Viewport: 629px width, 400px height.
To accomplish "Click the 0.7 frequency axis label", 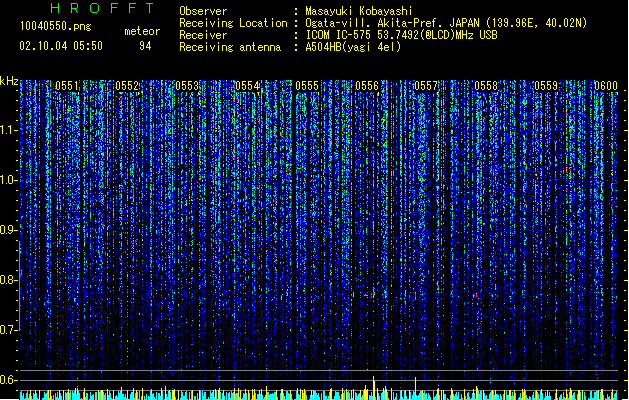I will click(8, 330).
